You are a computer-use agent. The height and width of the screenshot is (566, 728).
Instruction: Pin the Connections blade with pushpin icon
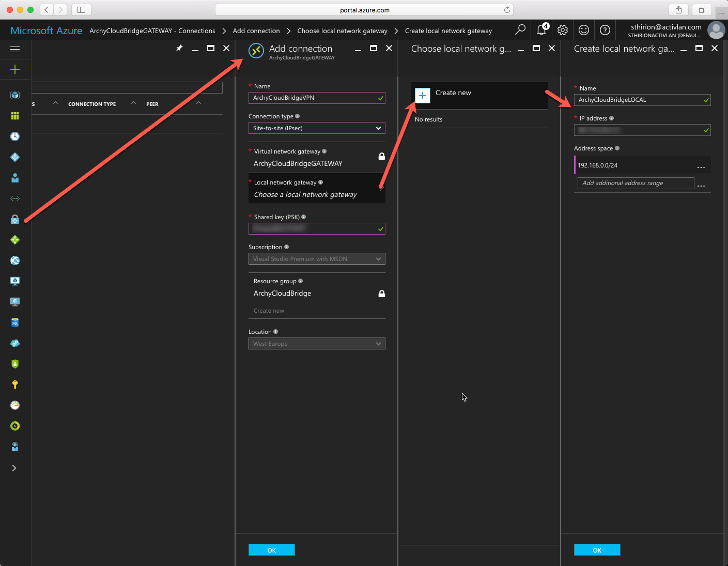click(179, 48)
